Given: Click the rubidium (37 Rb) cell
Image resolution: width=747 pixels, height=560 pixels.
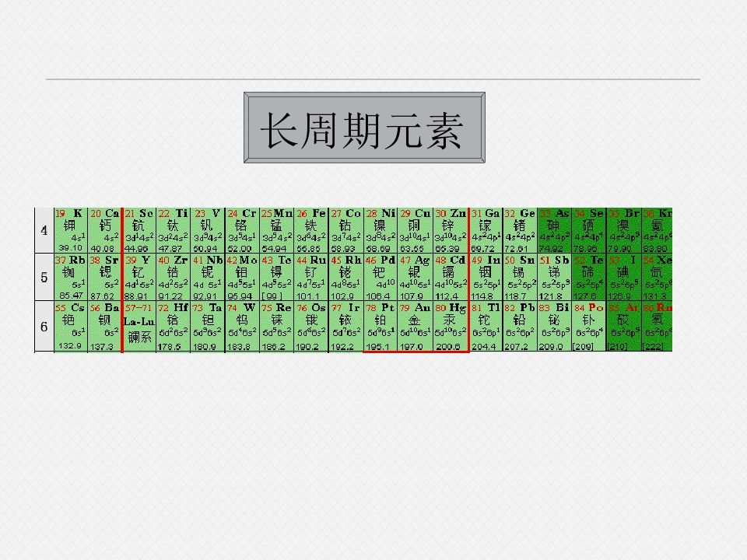Looking at the screenshot, I should coord(71,277).
